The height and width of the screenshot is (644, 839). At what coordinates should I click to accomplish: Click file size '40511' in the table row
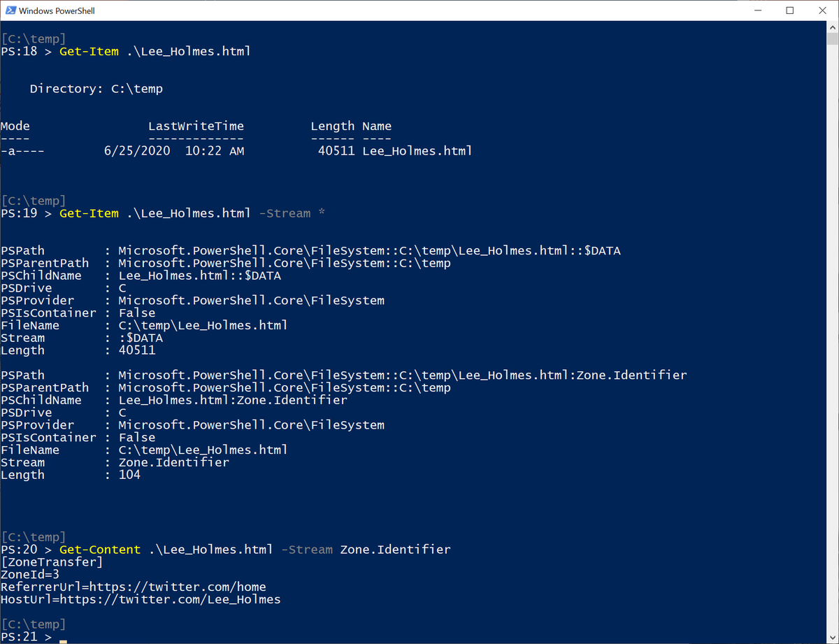[x=336, y=151]
